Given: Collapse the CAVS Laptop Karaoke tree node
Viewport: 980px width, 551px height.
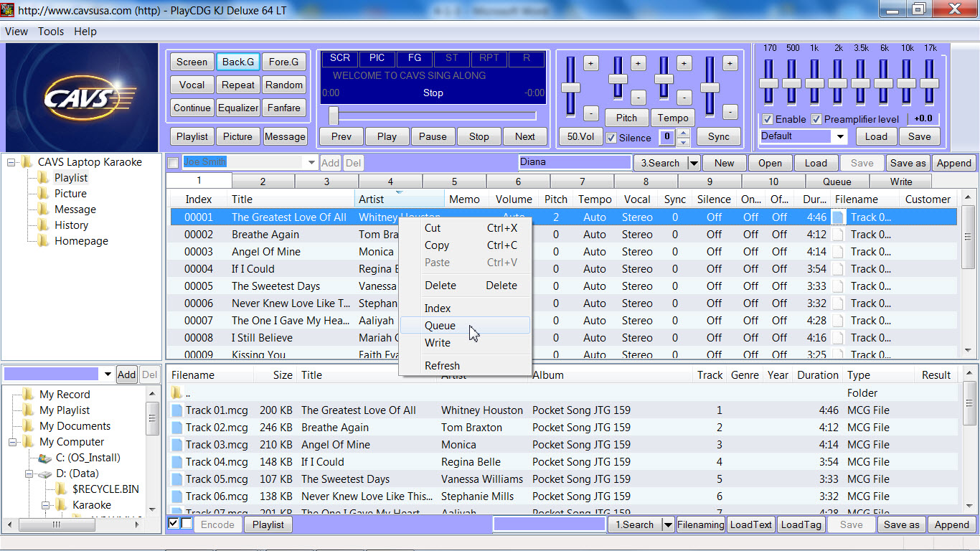Looking at the screenshot, I should [x=11, y=162].
